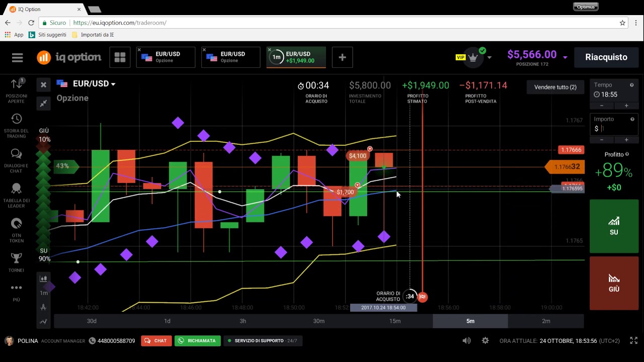Click the $1,700 position marker
The image size is (644, 362).
(345, 192)
